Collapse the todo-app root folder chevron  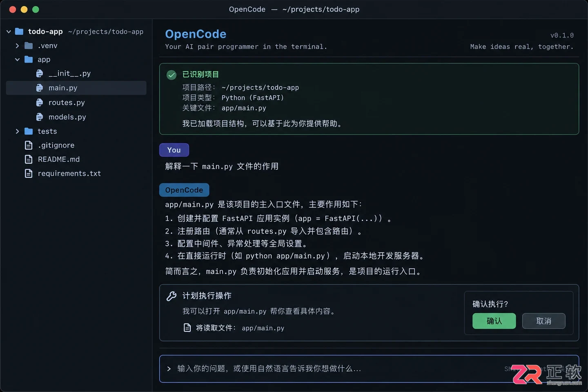point(9,31)
